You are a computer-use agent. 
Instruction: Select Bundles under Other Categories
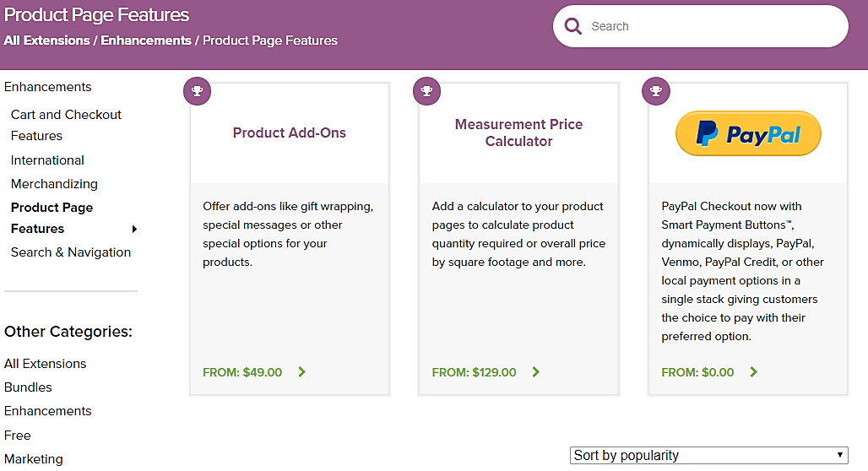28,387
